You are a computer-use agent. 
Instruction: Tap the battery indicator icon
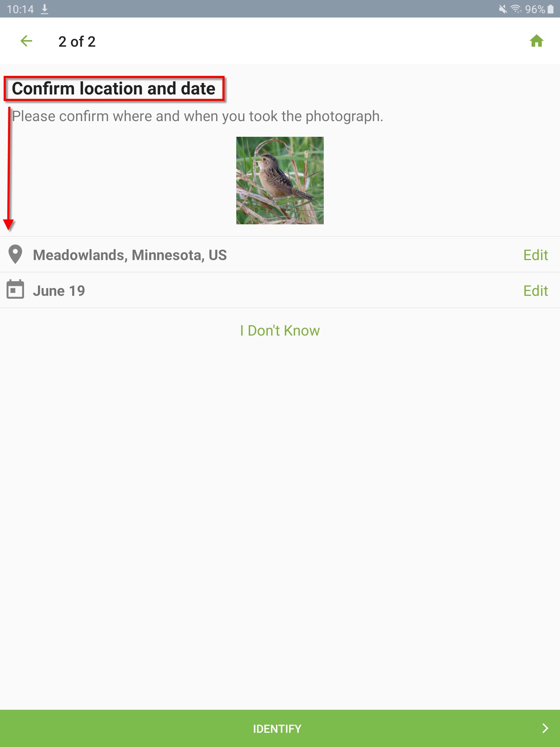pyautogui.click(x=551, y=9)
